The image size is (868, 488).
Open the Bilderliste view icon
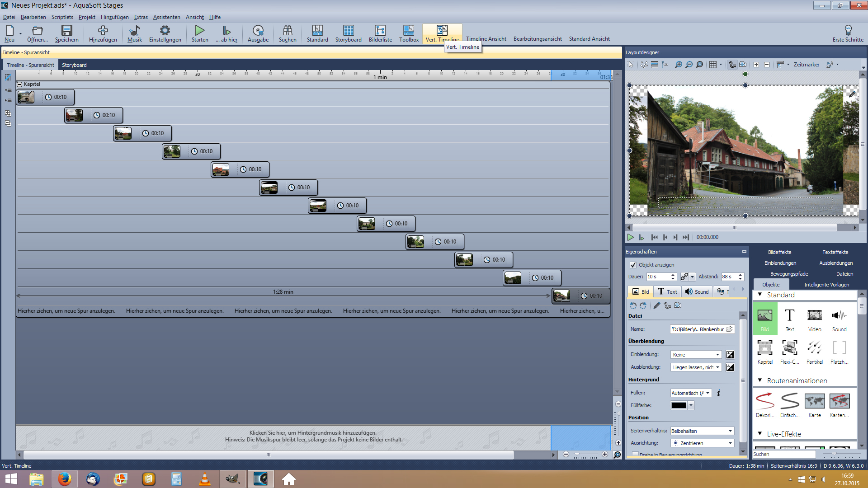380,31
